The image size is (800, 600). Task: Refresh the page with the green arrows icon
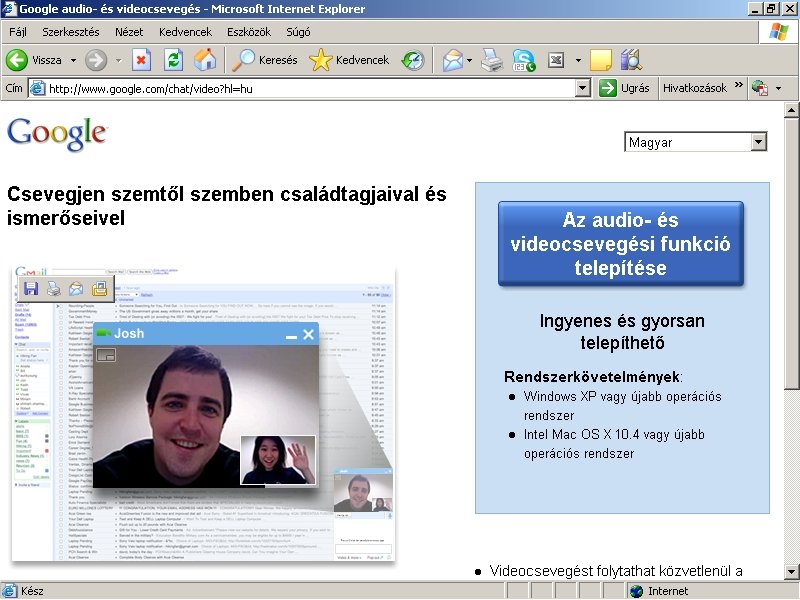173,60
